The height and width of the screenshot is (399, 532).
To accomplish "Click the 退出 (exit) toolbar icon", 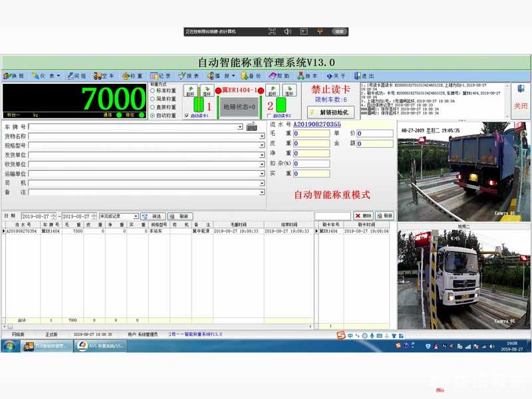I will [x=364, y=76].
